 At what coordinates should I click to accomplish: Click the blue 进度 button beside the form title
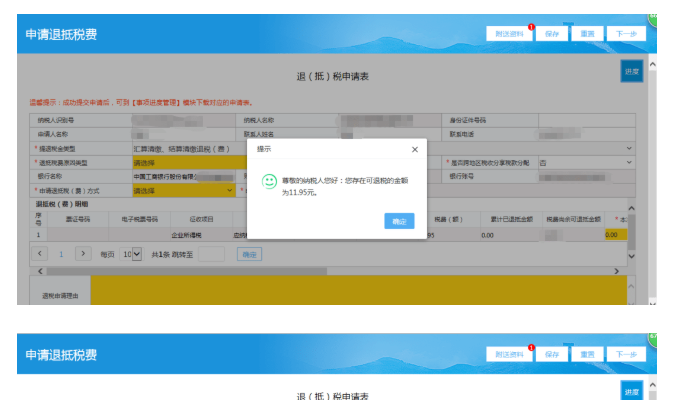coord(631,72)
